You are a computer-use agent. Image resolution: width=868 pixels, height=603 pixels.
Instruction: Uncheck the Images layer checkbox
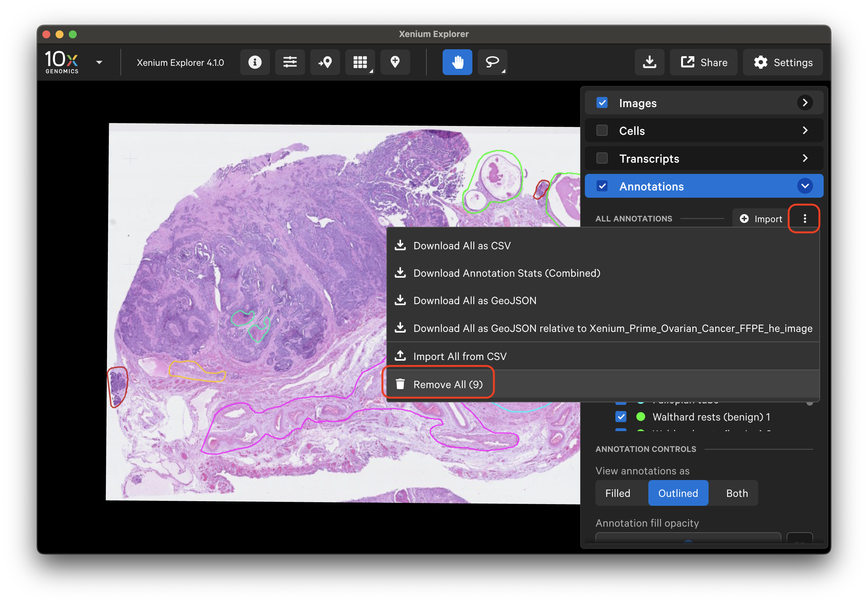(x=601, y=103)
